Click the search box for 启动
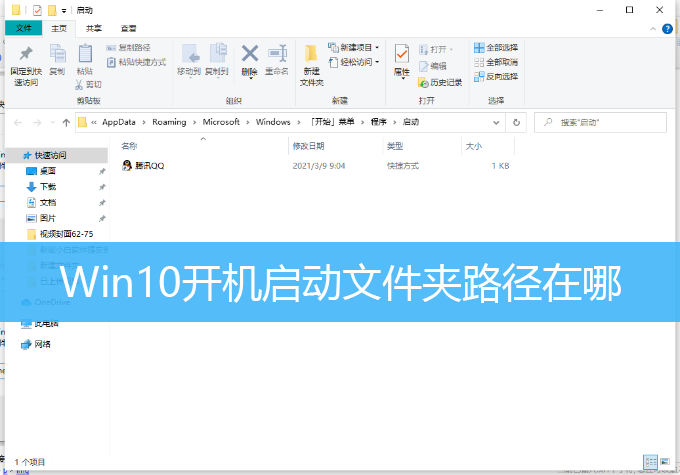This screenshot has width=680, height=475. pyautogui.click(x=600, y=122)
